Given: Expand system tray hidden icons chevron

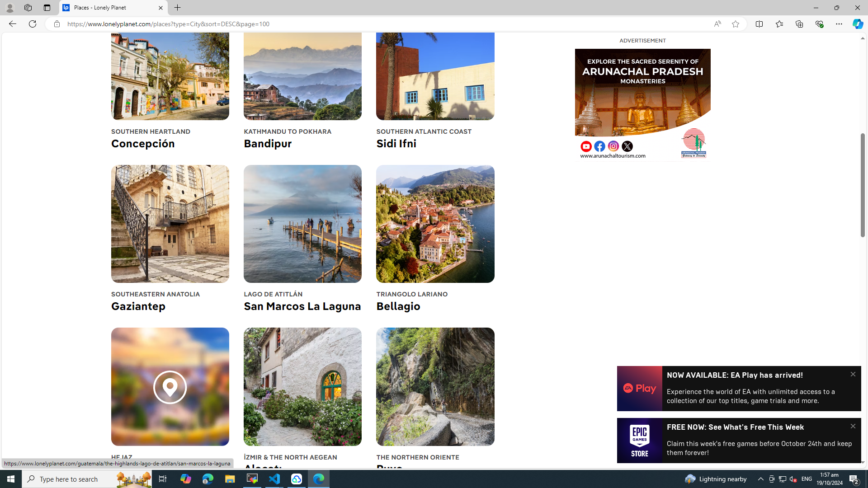Looking at the screenshot, I should [760, 479].
